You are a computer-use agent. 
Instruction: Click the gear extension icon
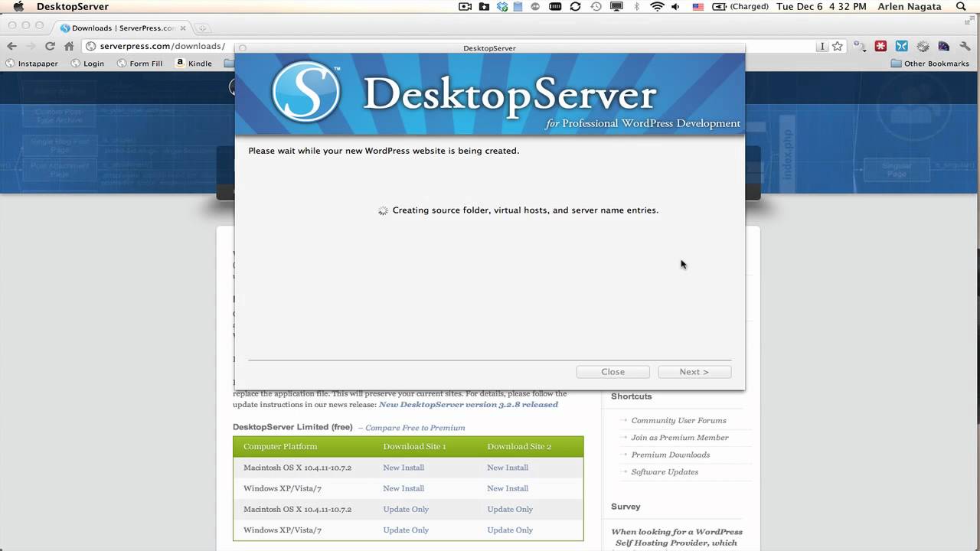tap(923, 46)
